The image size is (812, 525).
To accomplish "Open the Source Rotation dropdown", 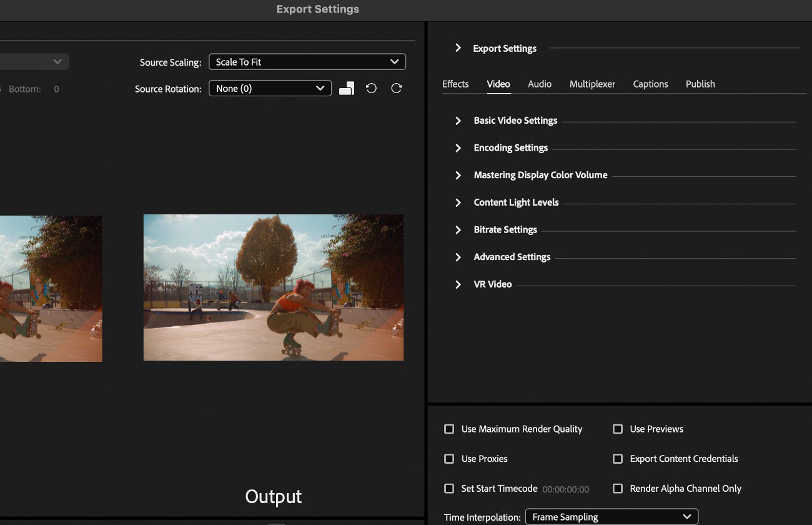I will [x=269, y=88].
